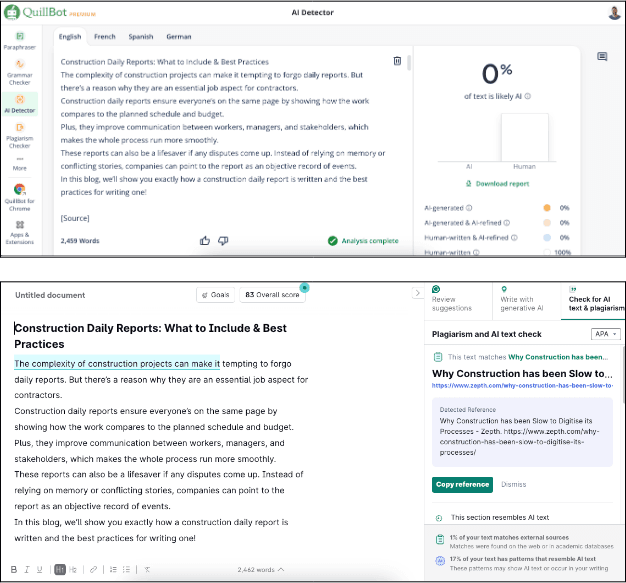
Task: Show info for AI-generated & AI-refined row
Action: (507, 222)
